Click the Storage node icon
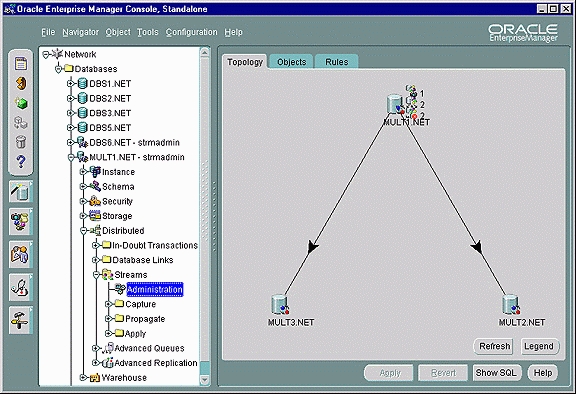This screenshot has width=576, height=394. [x=95, y=216]
